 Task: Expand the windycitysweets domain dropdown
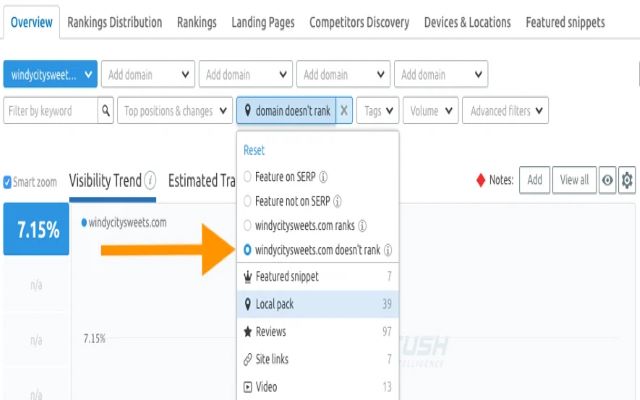(x=50, y=74)
